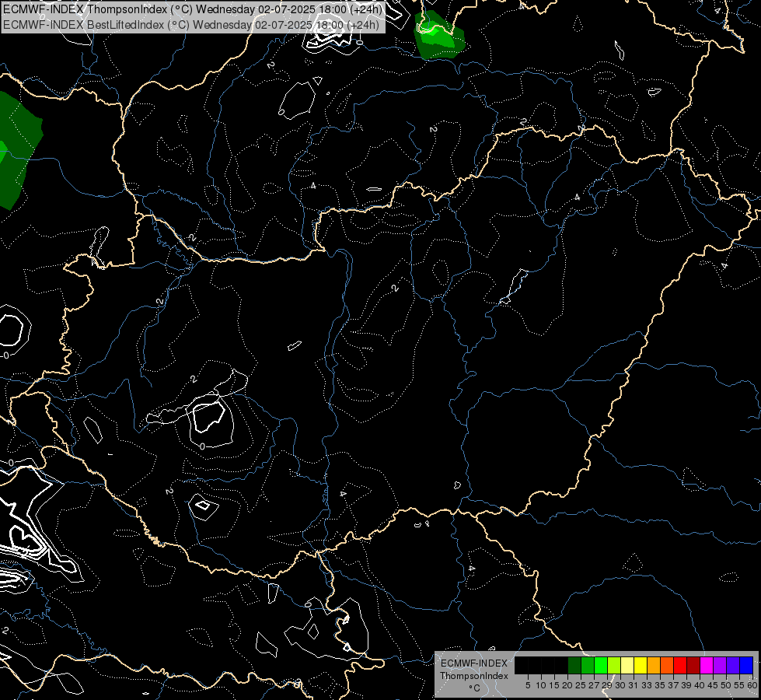Click the dark green 20–25 legend swatch
This screenshot has width=761, height=700.
point(574,665)
